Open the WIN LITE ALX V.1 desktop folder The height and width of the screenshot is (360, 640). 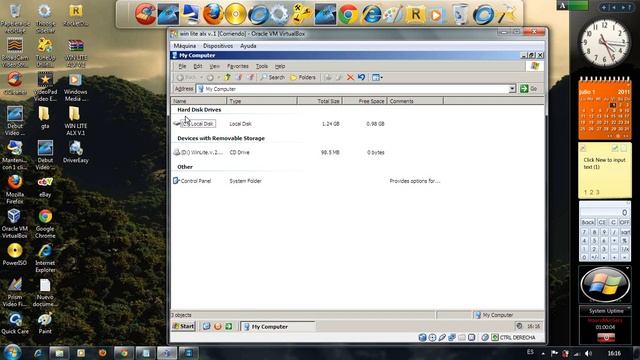(x=75, y=121)
